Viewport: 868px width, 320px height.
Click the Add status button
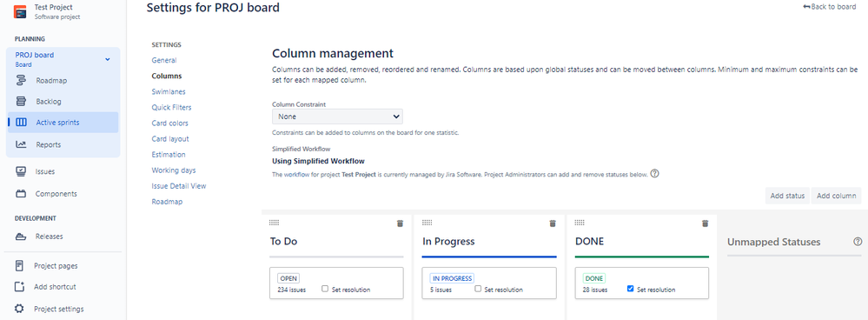pyautogui.click(x=787, y=196)
